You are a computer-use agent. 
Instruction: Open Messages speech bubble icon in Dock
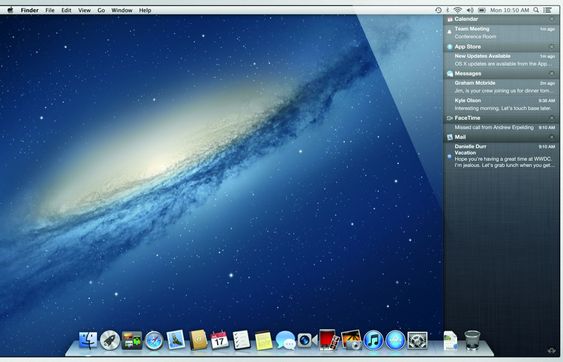pyautogui.click(x=286, y=340)
